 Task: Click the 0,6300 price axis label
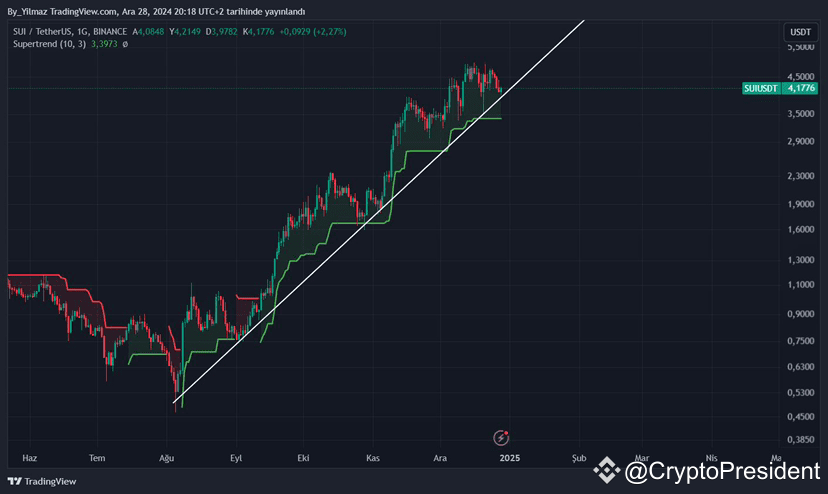point(801,367)
